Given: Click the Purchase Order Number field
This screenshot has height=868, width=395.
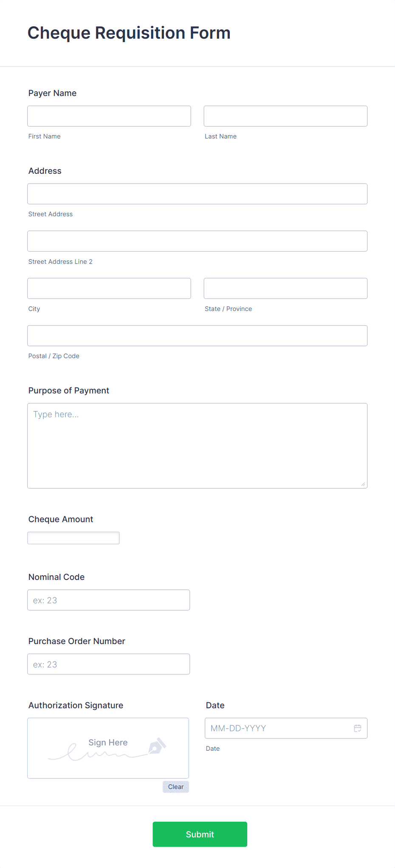Looking at the screenshot, I should tap(108, 664).
